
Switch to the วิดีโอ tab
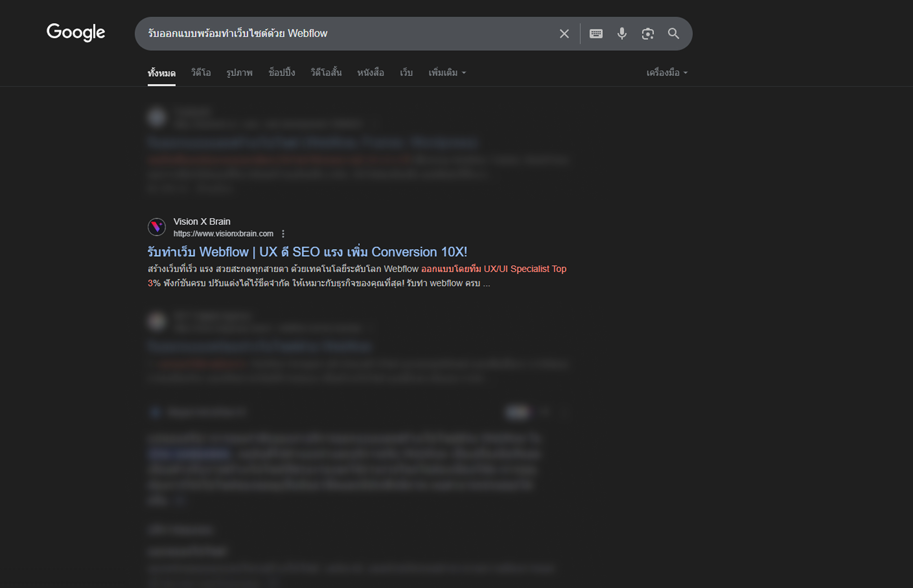point(201,73)
